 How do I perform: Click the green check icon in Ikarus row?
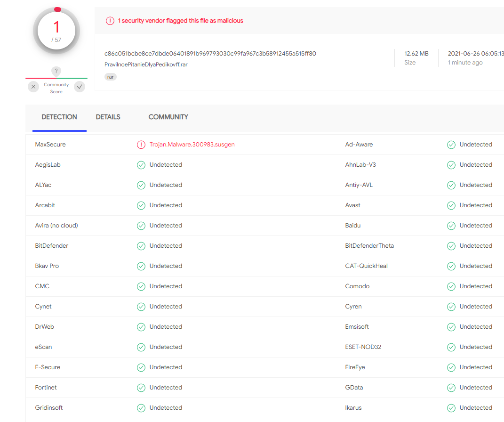(x=451, y=408)
